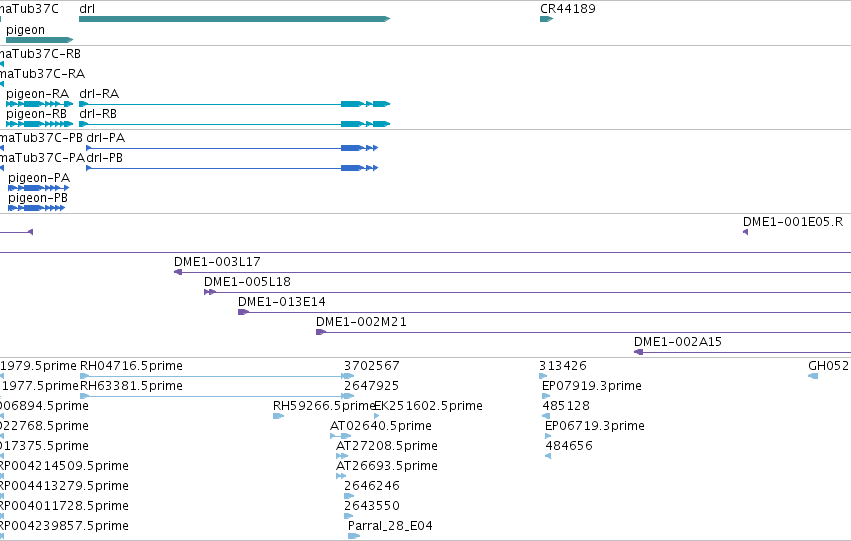Click the RH59266.5prime EST glyph
This screenshot has height=541, width=851.
pyautogui.click(x=278, y=416)
